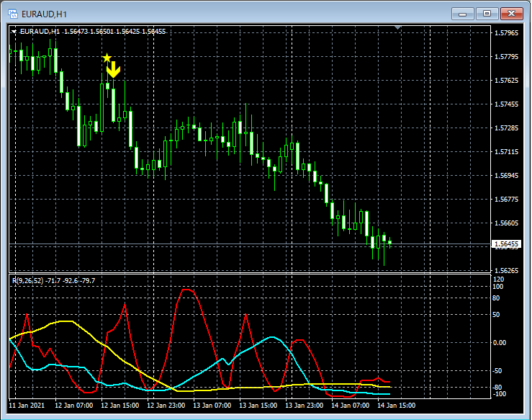Click the -100 level on indicator scale
The height and width of the screenshot is (420, 532).
tap(499, 394)
